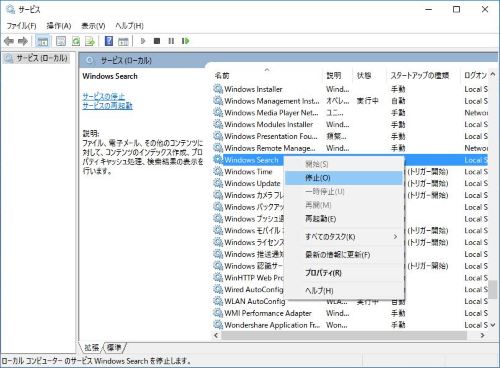Screen dimensions: 500x368
Task: Click the サービスの再起動 link
Action: tap(107, 106)
